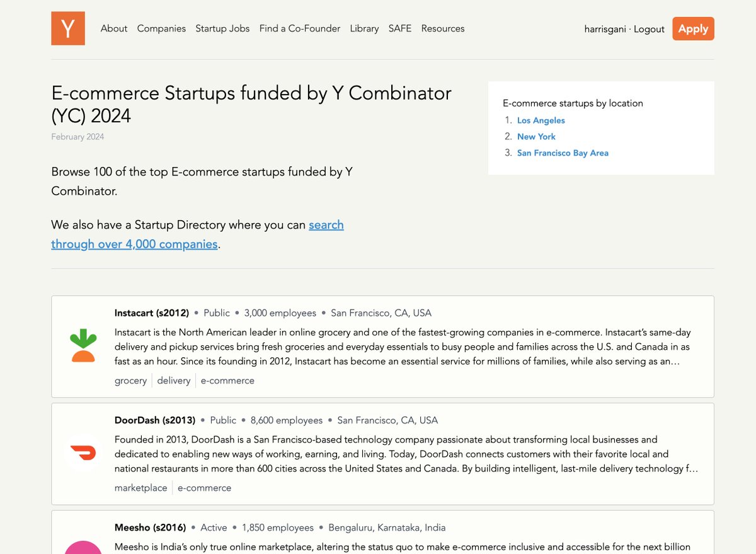Open the Library nav link
756x554 pixels.
(364, 28)
